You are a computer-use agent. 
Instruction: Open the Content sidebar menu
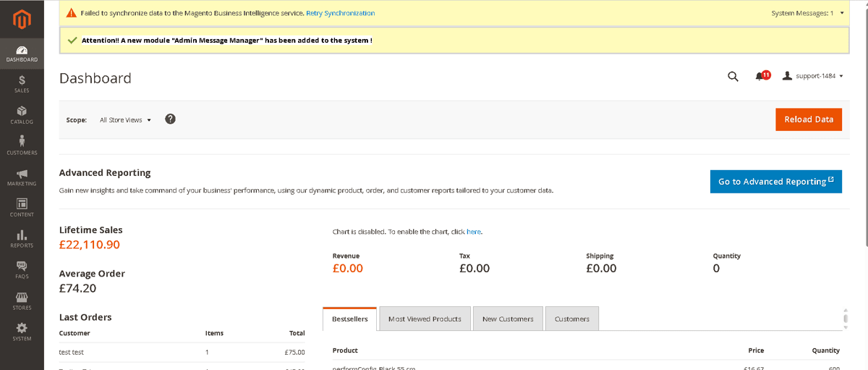(22, 208)
